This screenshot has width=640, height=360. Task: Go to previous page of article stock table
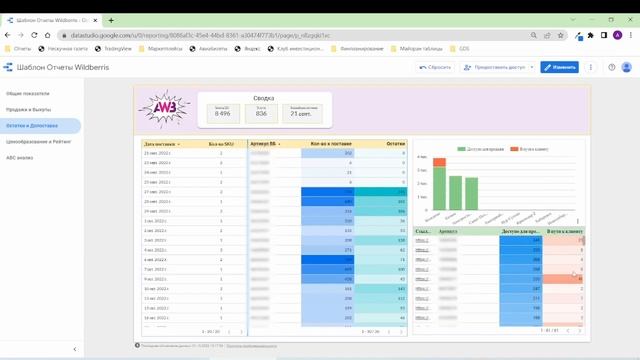pos(389,331)
